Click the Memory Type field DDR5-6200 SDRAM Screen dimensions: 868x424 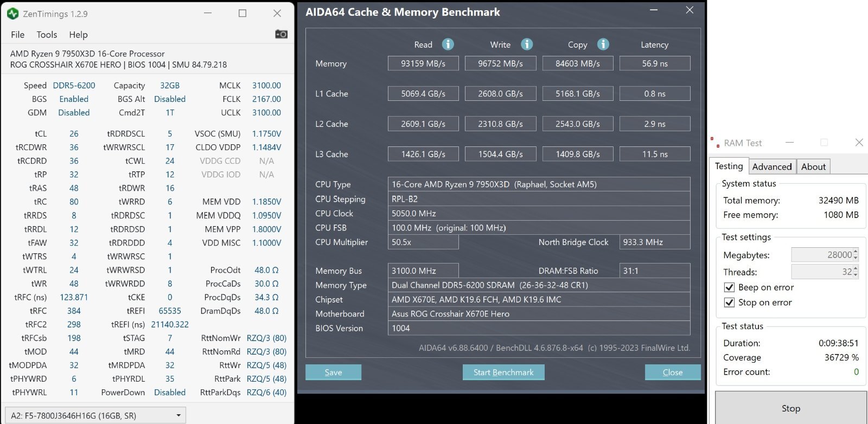coord(539,285)
